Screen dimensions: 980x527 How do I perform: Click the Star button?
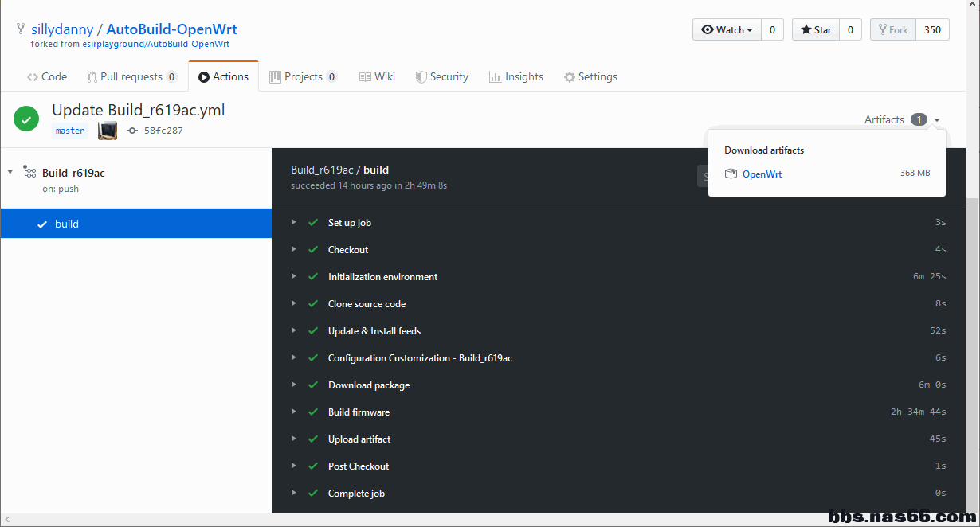pos(815,30)
